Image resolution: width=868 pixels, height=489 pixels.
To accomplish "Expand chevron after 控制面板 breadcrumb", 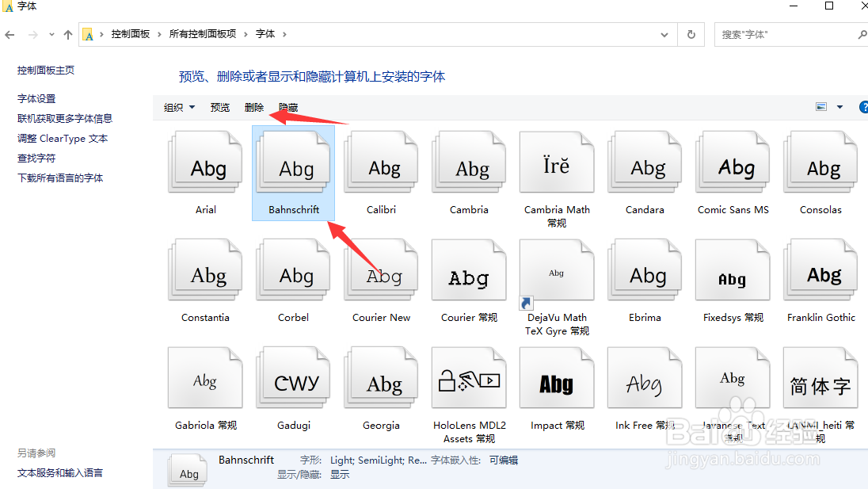I will tap(159, 34).
